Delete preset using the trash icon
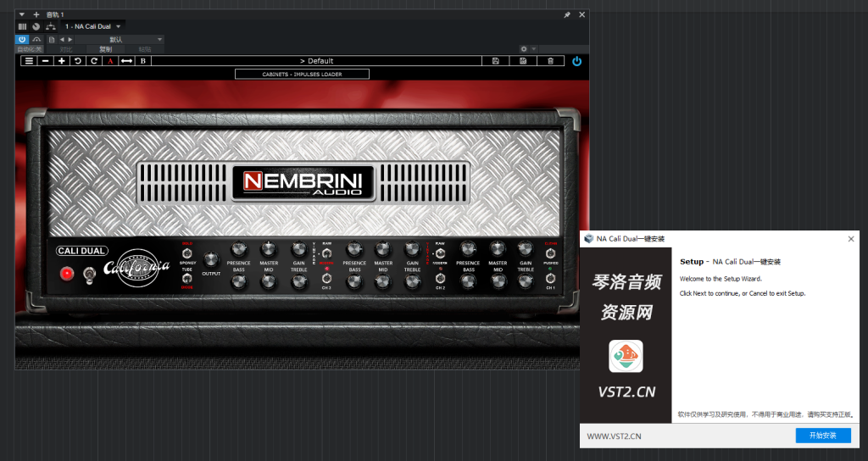This screenshot has width=868, height=461. coord(550,61)
